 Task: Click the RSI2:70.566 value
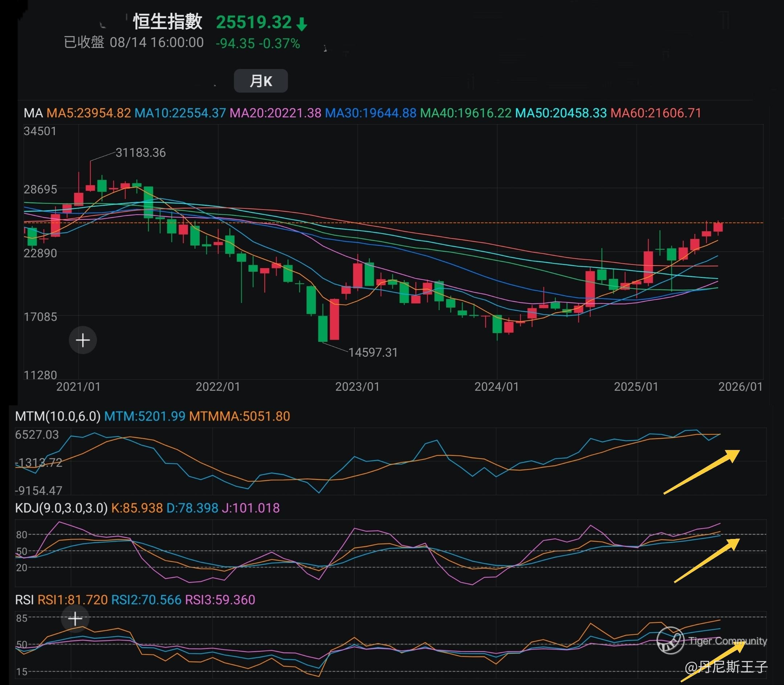pos(146,600)
